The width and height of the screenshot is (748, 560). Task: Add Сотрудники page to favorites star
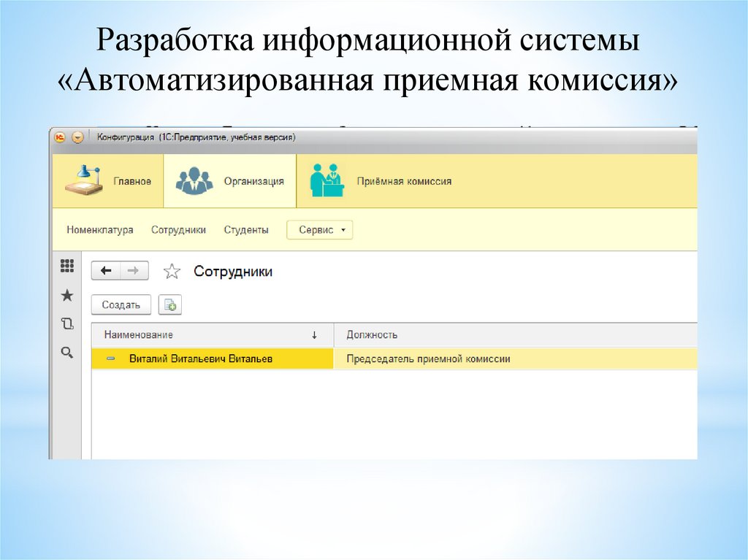172,272
